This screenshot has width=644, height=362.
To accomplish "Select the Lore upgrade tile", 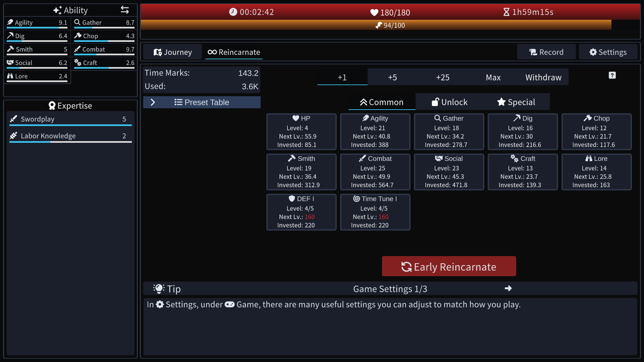I will pos(596,172).
